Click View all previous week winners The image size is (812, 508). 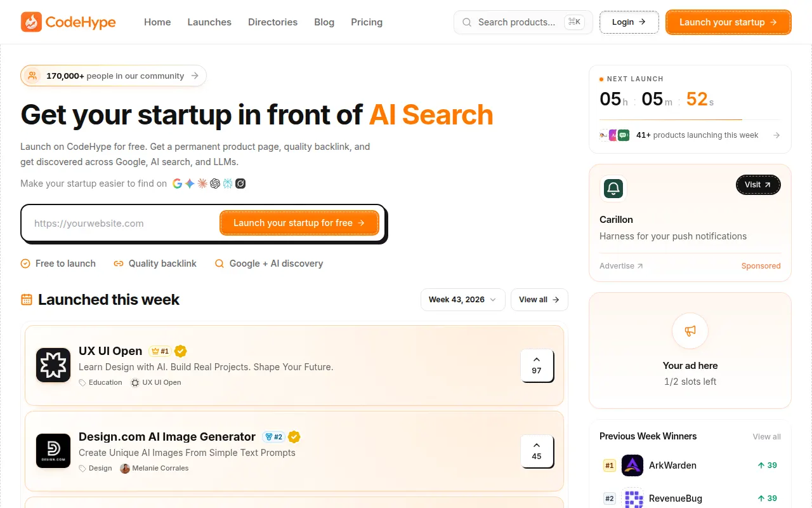coord(766,437)
